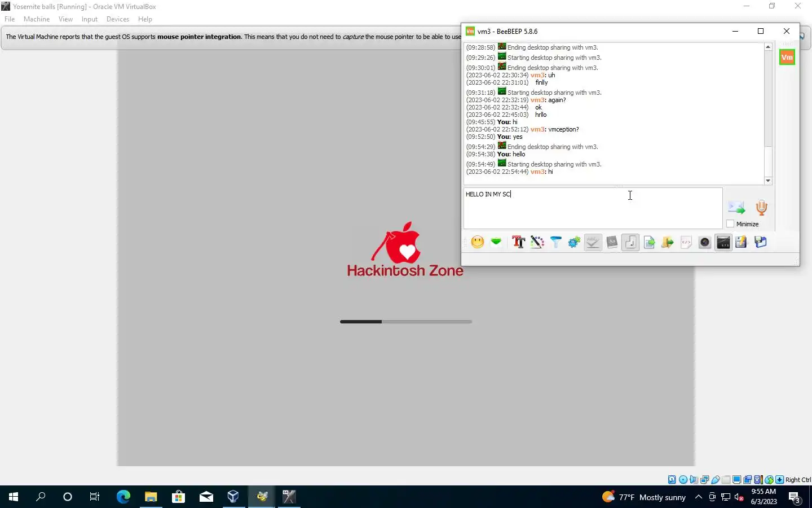Open the VirtualBox View menu
812x508 pixels.
[x=65, y=19]
